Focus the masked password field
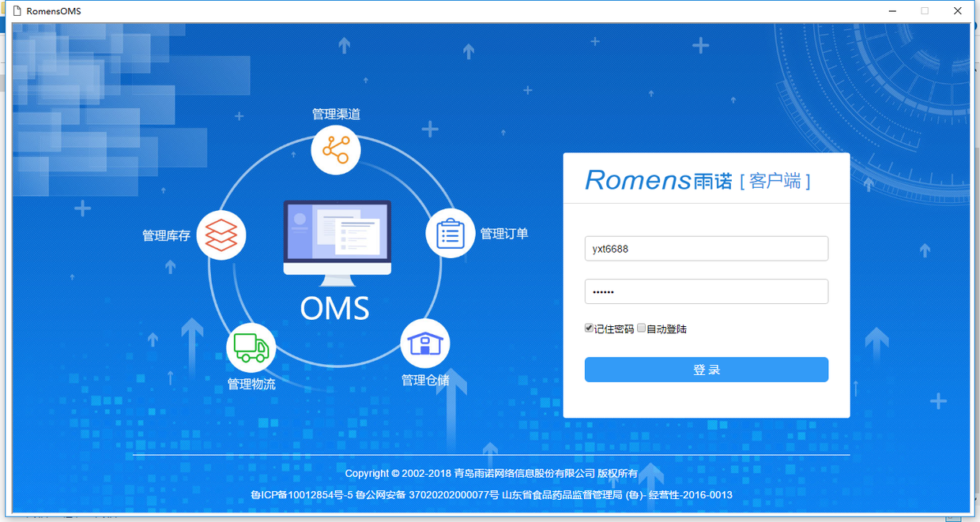The image size is (980, 522). click(x=707, y=291)
